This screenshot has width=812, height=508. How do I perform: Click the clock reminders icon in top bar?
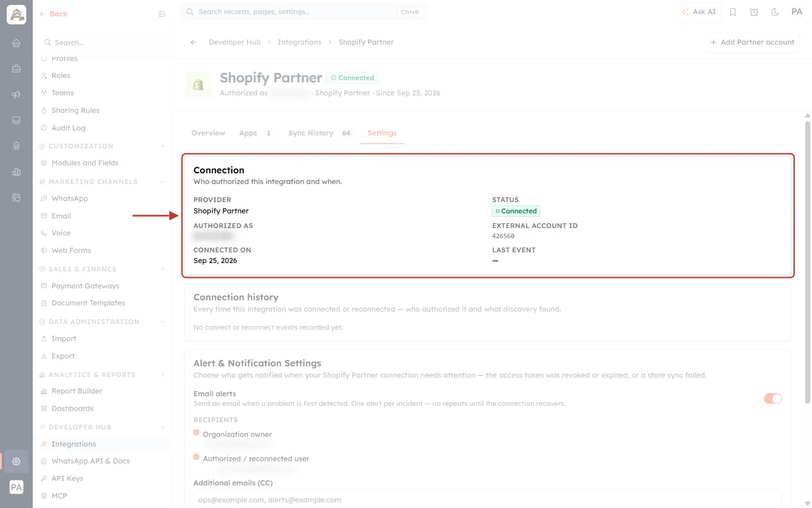coord(754,12)
